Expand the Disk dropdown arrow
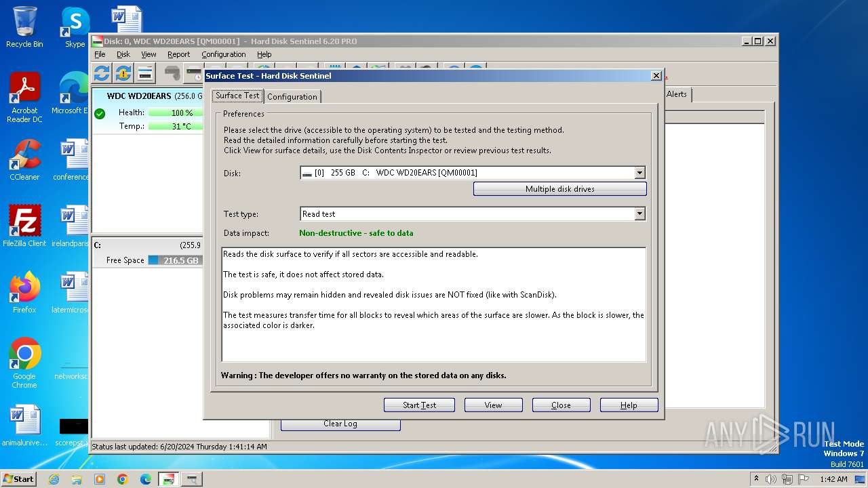This screenshot has width=868, height=488. pos(639,173)
